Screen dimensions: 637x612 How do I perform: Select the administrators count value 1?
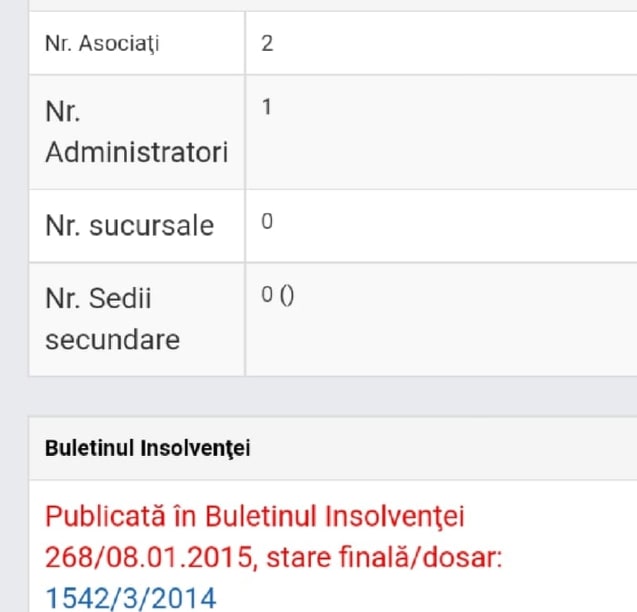[x=267, y=106]
